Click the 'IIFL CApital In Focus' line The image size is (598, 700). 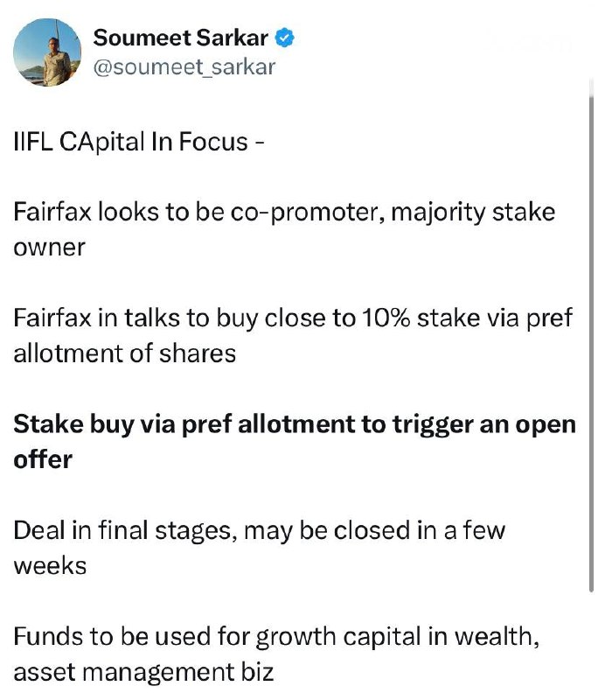point(139,142)
